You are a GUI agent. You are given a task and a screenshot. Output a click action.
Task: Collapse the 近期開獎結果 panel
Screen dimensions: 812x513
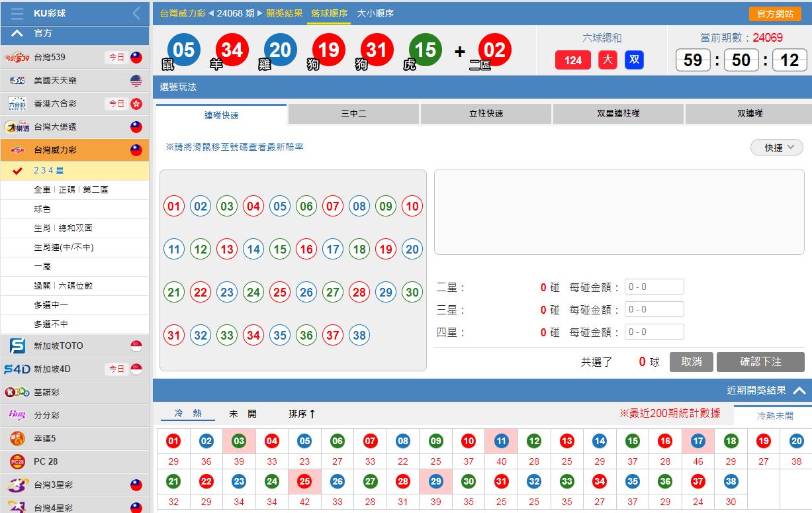[799, 391]
